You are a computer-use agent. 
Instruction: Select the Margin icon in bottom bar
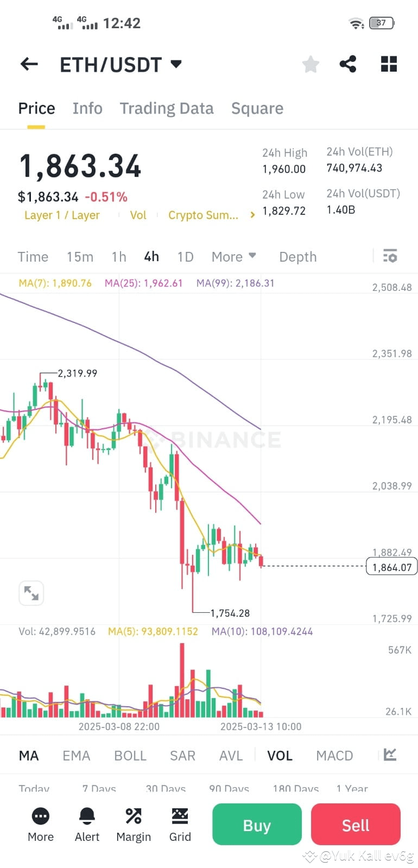[x=133, y=824]
